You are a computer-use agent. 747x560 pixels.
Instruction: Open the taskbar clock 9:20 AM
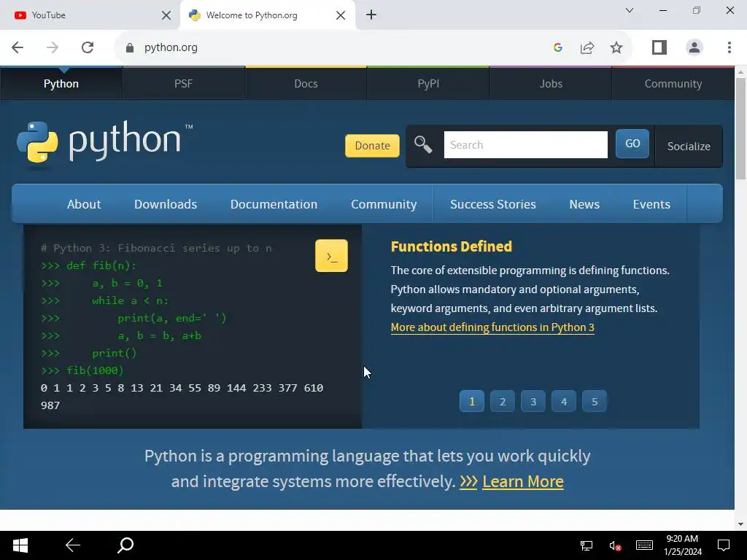point(683,545)
